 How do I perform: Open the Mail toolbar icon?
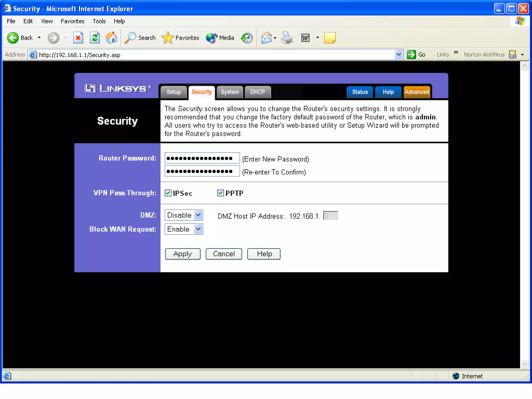click(x=267, y=38)
